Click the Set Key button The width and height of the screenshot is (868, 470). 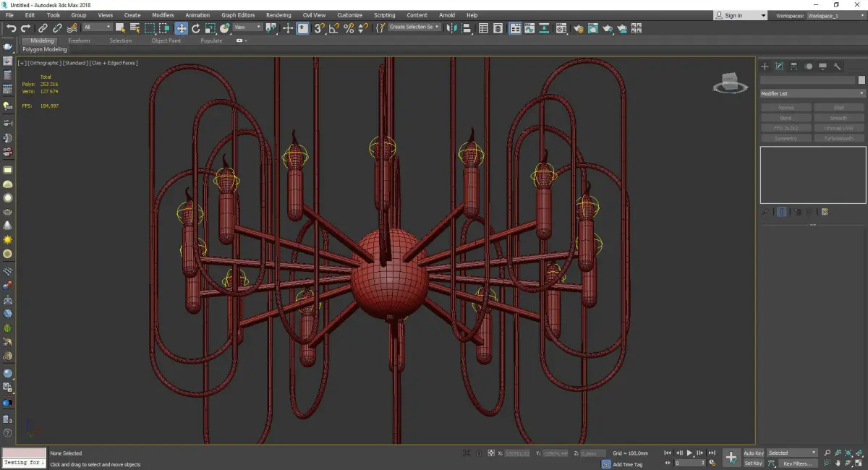[x=753, y=463]
